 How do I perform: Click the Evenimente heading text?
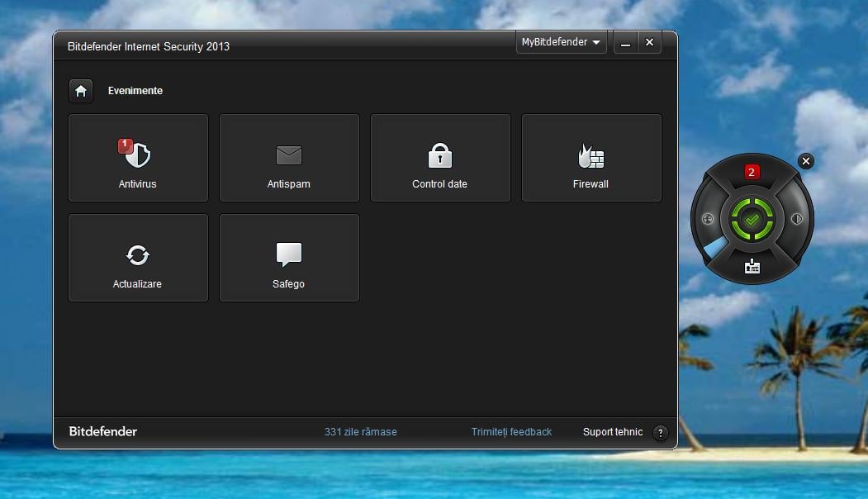(x=135, y=91)
